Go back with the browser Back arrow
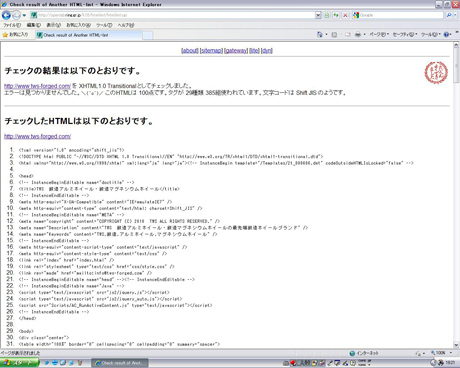 [x=6, y=15]
